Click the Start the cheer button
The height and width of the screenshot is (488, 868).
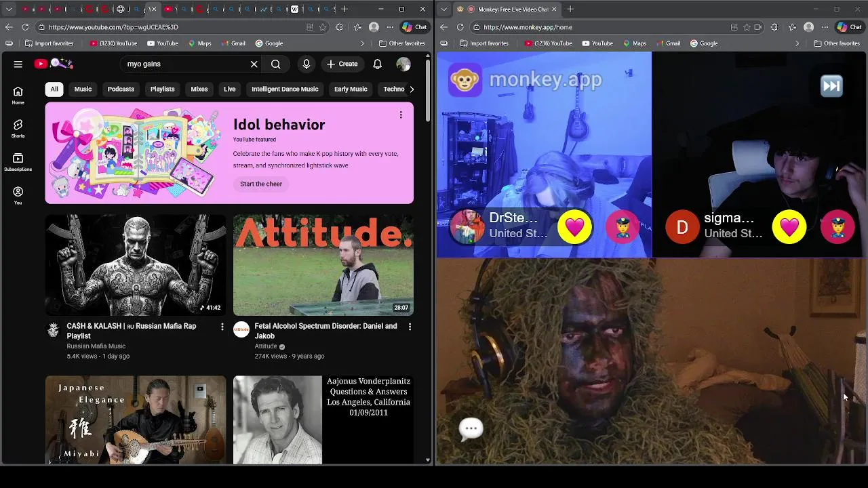[261, 184]
